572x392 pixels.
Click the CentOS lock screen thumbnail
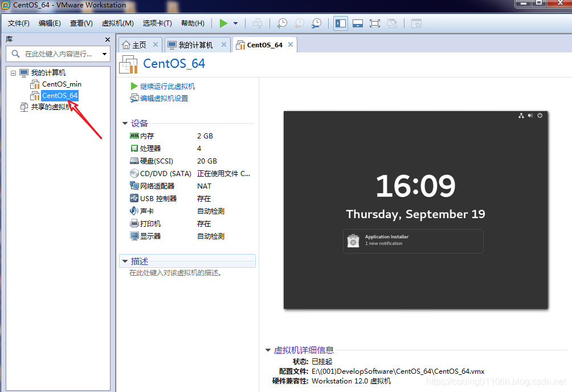point(415,210)
